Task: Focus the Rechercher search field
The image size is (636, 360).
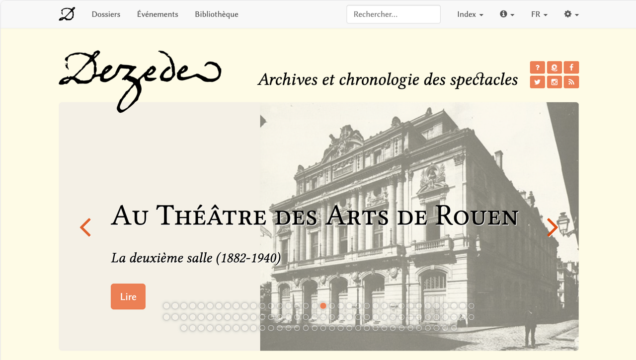Action: [393, 14]
